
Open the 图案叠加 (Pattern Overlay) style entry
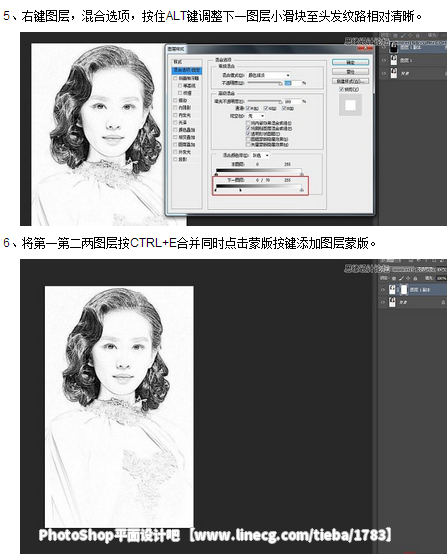pos(187,145)
